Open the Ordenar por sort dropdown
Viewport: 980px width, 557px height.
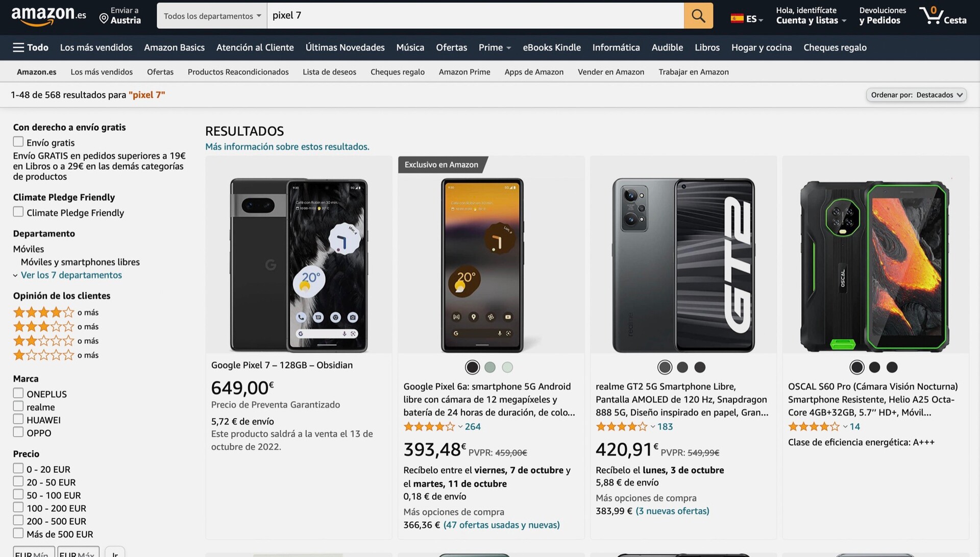tap(916, 95)
